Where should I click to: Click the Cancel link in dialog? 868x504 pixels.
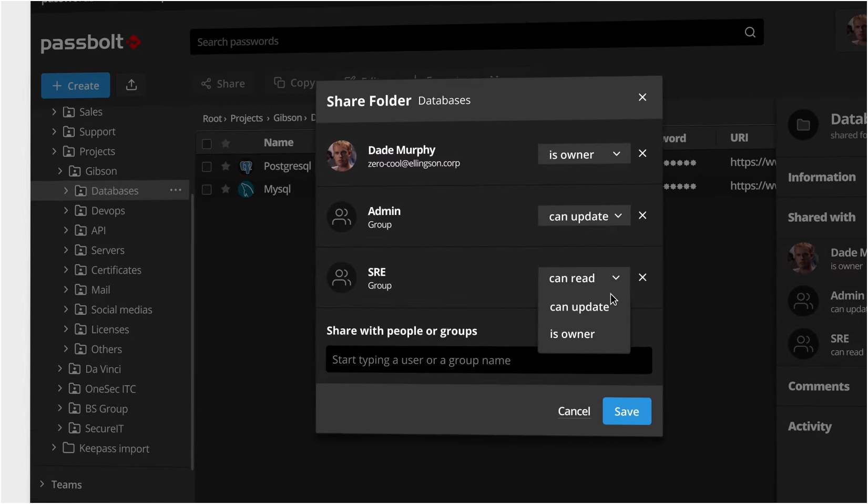(574, 412)
